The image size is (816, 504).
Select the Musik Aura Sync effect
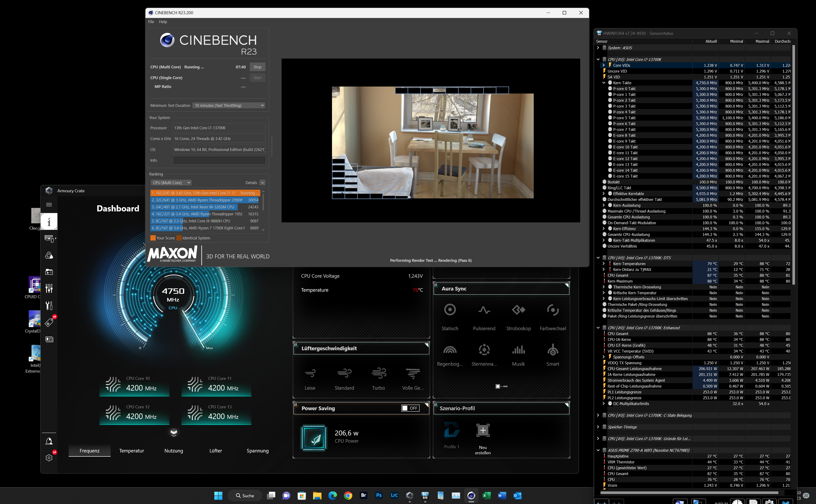point(518,350)
